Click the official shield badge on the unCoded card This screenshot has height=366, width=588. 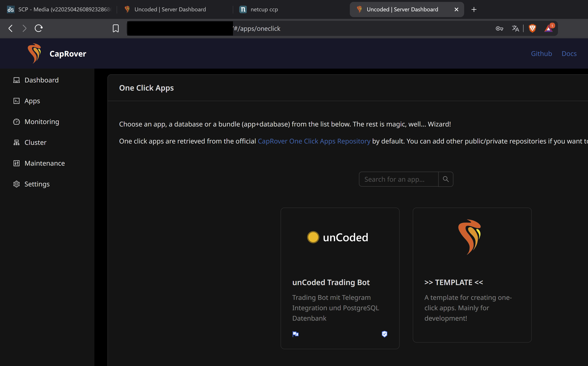[x=384, y=334]
